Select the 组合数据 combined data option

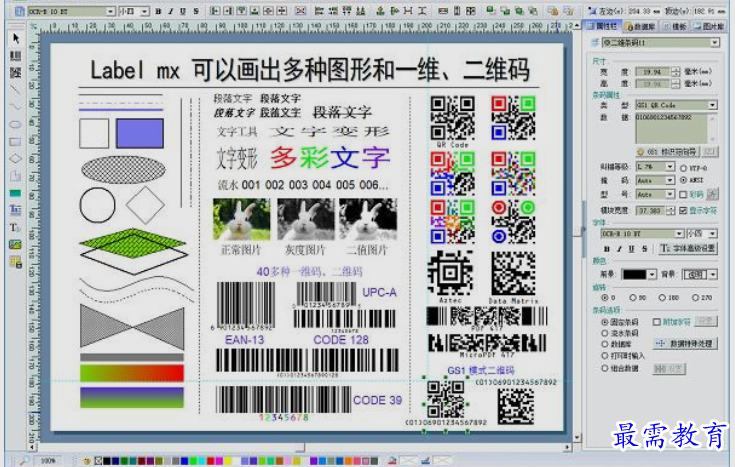(605, 369)
